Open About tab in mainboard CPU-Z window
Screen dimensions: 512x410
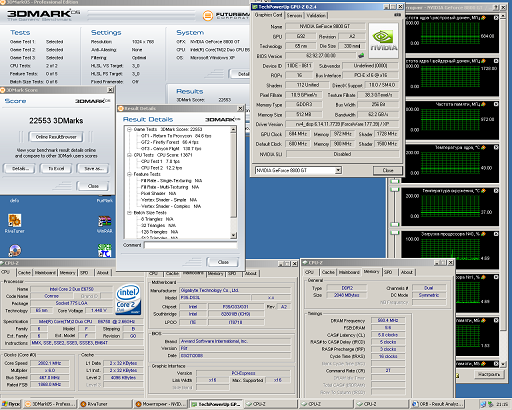coord(251,273)
